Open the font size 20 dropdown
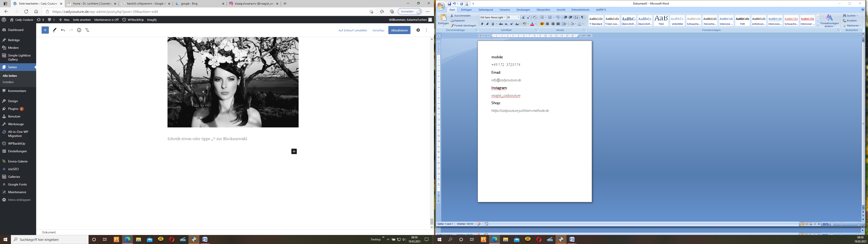Image resolution: width=868 pixels, height=244 pixels. pyautogui.click(x=518, y=18)
